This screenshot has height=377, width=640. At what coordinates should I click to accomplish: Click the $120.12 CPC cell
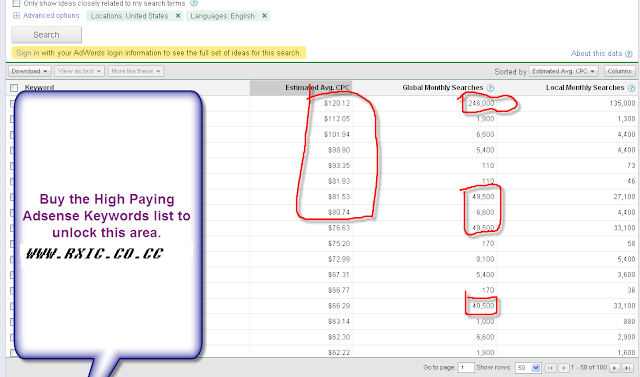[337, 103]
